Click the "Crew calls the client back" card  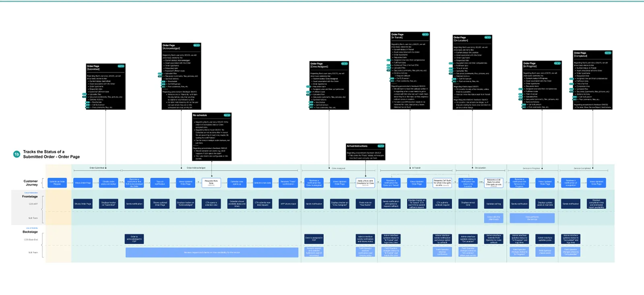tap(494, 218)
